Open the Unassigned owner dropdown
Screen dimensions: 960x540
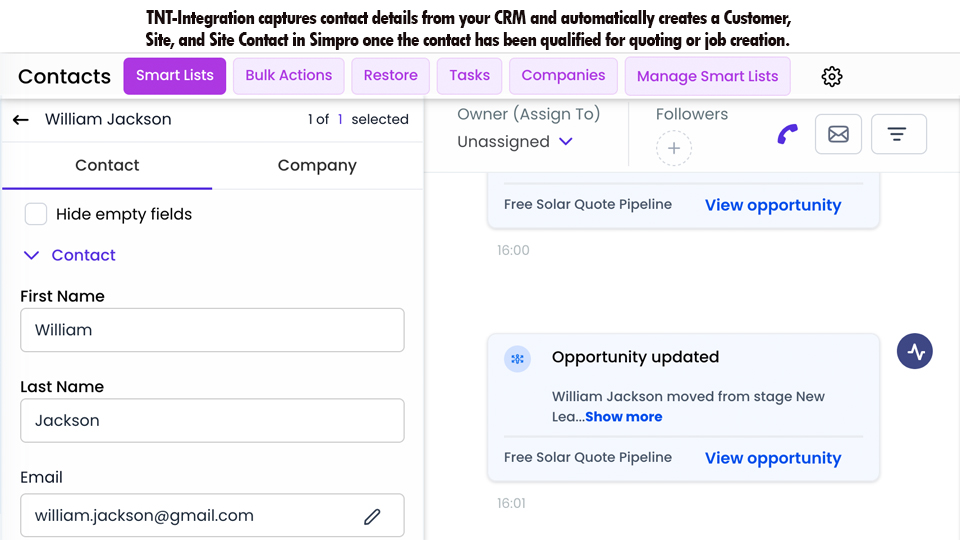pos(515,142)
